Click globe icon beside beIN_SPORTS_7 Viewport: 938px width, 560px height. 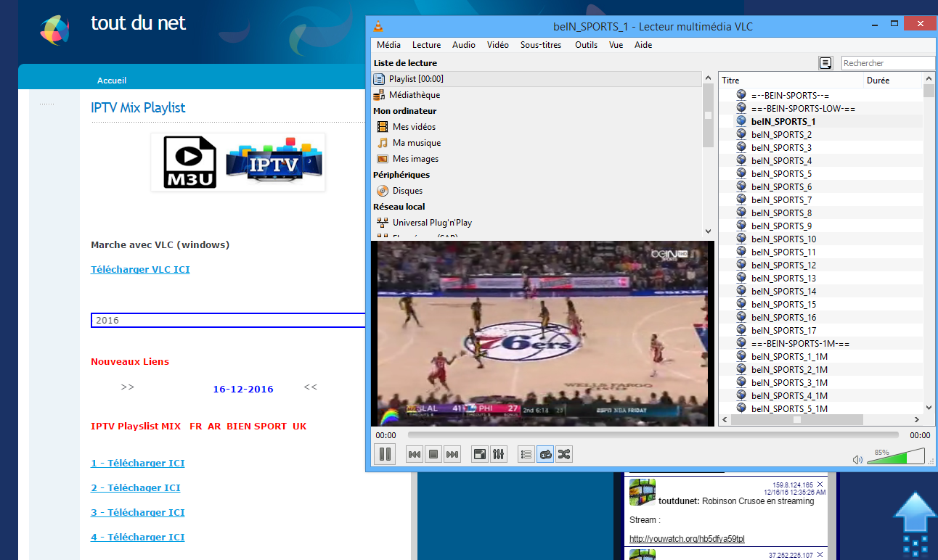coord(741,199)
